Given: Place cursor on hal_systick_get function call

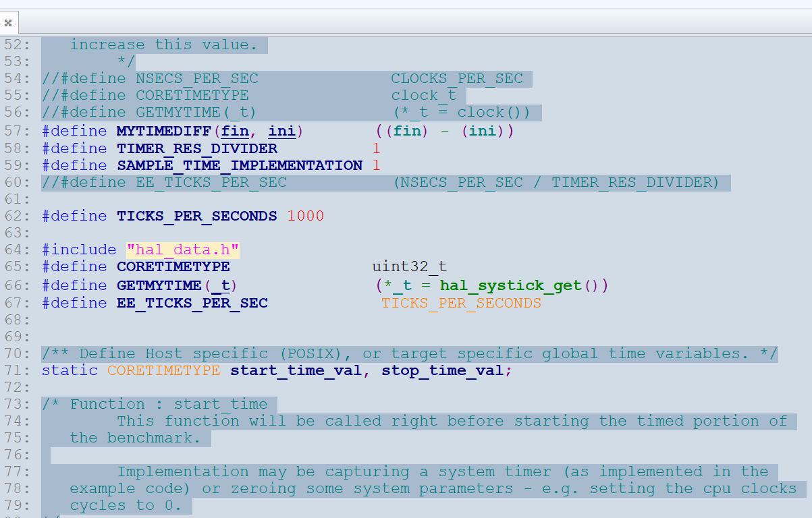Looking at the screenshot, I should coord(511,285).
